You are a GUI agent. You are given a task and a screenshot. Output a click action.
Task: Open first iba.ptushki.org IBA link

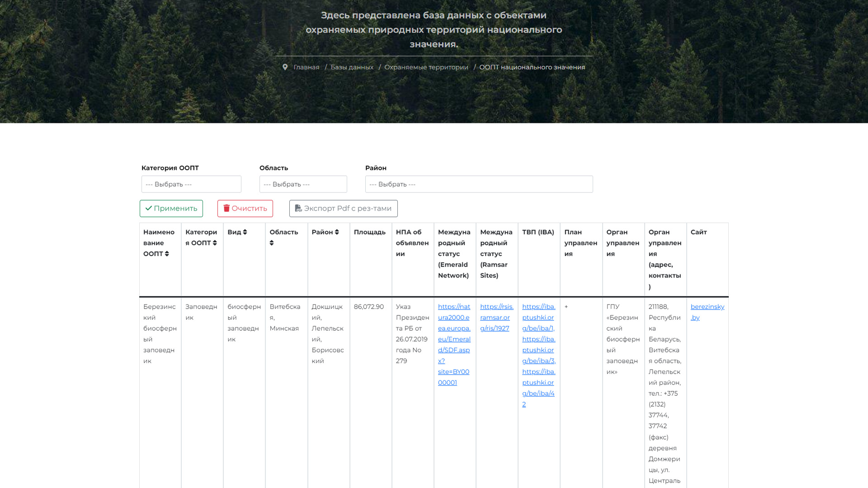538,318
